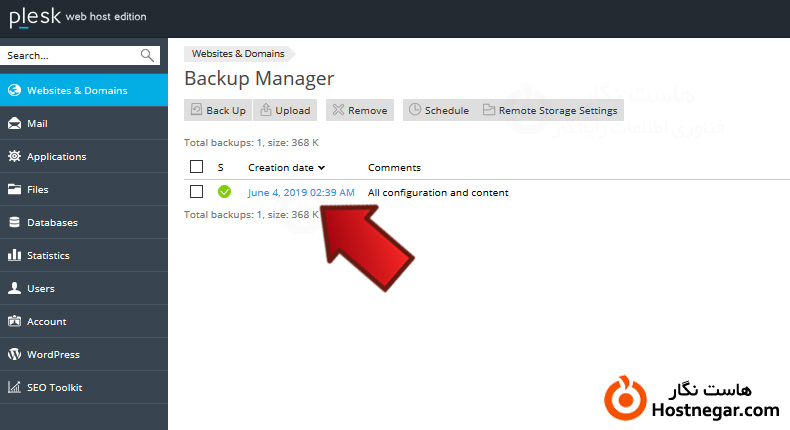Open the SEO Toolkit sidebar item

54,388
